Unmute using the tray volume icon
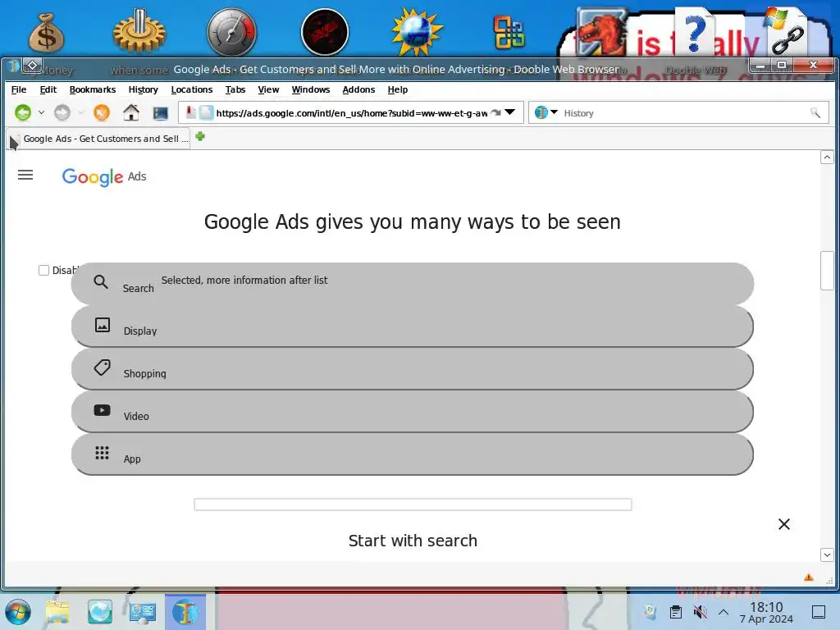The width and height of the screenshot is (840, 630). [x=700, y=612]
